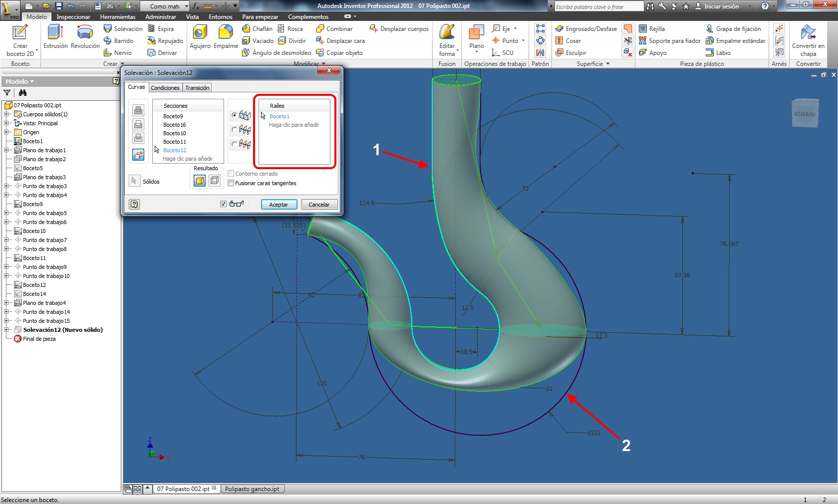Select the Repujado emboss tool
Image resolution: width=838 pixels, height=504 pixels.
pyautogui.click(x=165, y=40)
